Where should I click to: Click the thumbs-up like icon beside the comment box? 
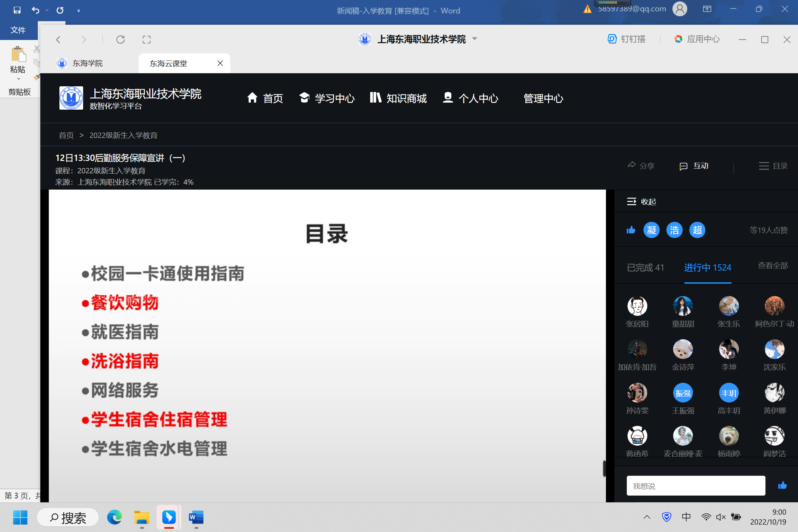click(782, 485)
